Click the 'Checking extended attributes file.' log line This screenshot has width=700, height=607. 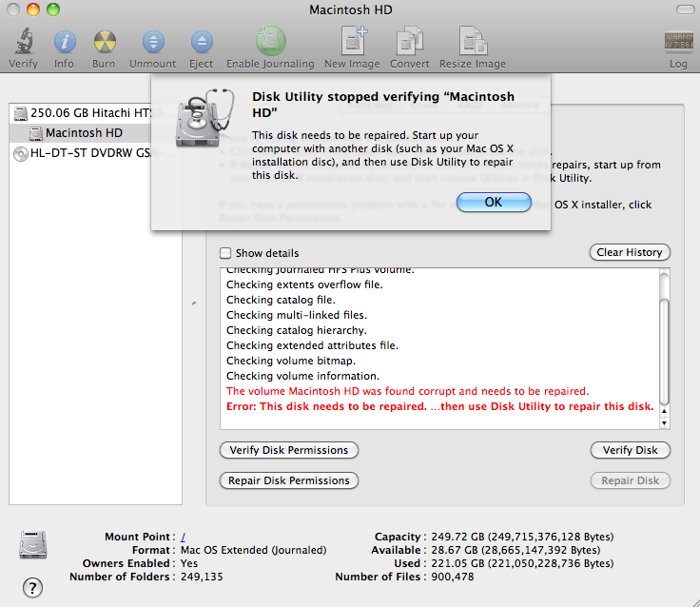click(x=313, y=345)
